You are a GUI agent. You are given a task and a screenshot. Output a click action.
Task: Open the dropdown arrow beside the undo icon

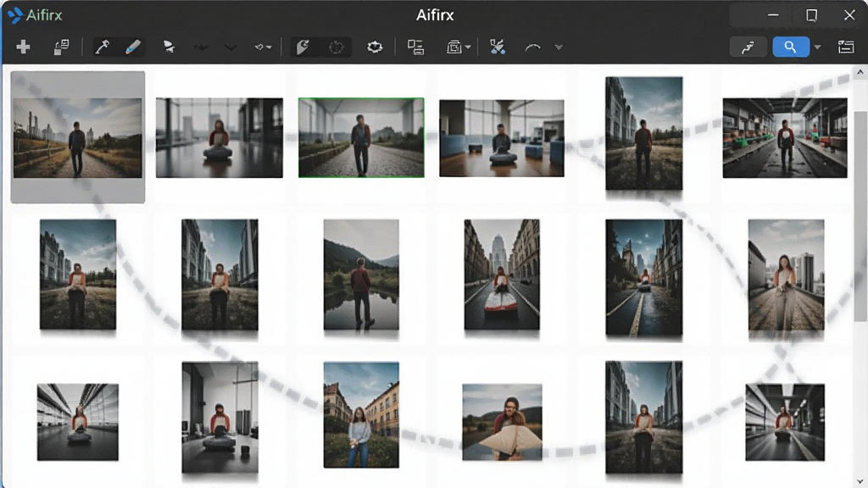269,47
